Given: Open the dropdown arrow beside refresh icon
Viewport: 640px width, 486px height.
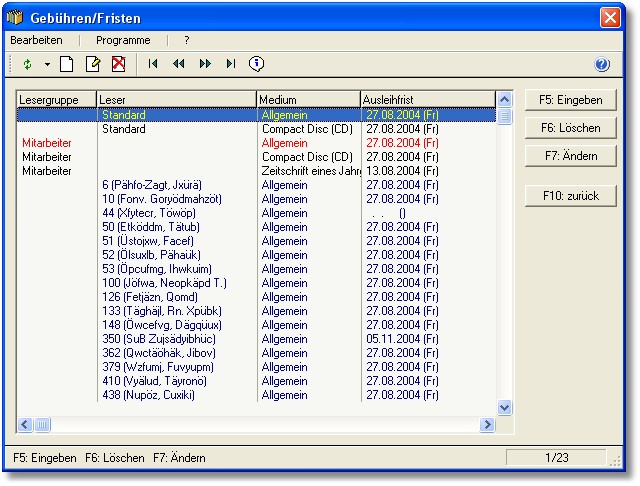Looking at the screenshot, I should coord(46,64).
